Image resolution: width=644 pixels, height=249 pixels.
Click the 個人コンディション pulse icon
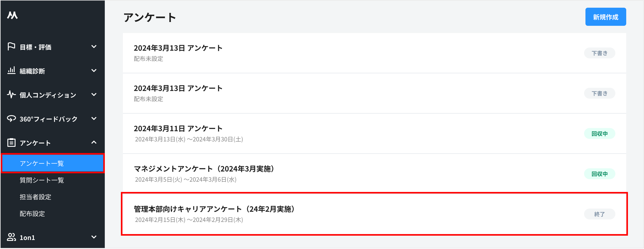[x=11, y=95]
